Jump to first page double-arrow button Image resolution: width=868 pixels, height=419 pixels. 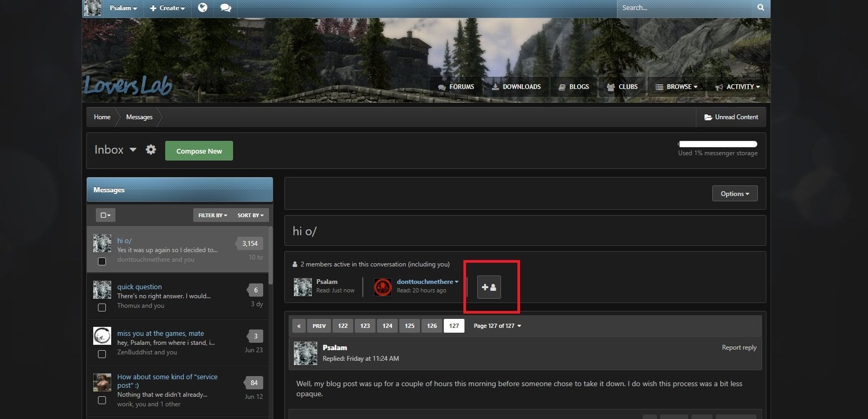[x=299, y=326]
